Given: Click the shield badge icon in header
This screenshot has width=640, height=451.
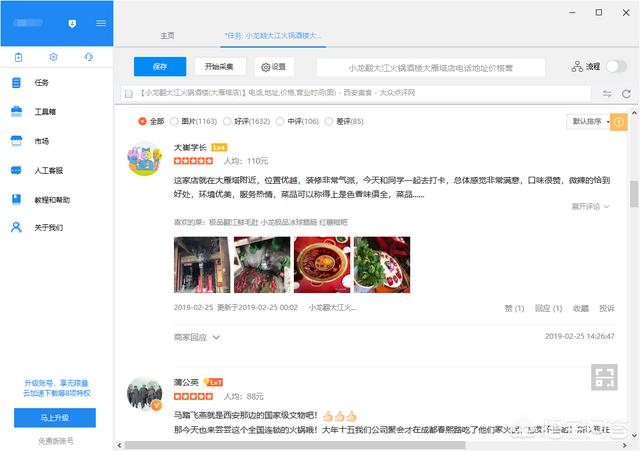Looking at the screenshot, I should click(72, 24).
